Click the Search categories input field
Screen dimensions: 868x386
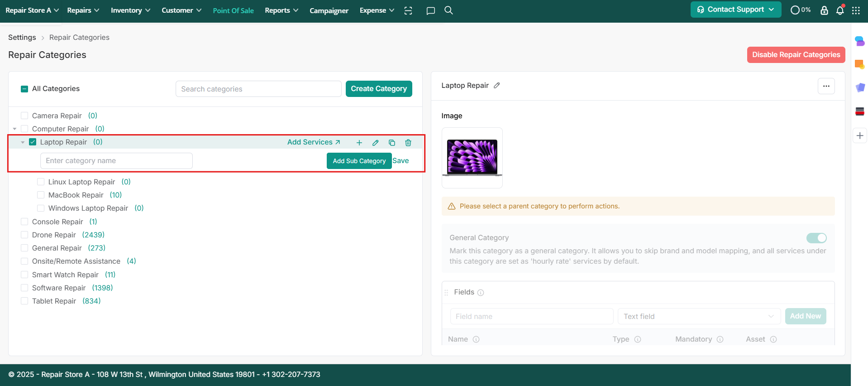coord(258,89)
